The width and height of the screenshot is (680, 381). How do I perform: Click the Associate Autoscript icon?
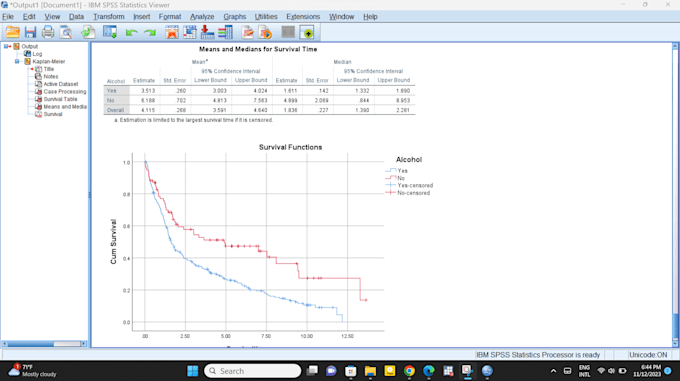(x=265, y=32)
